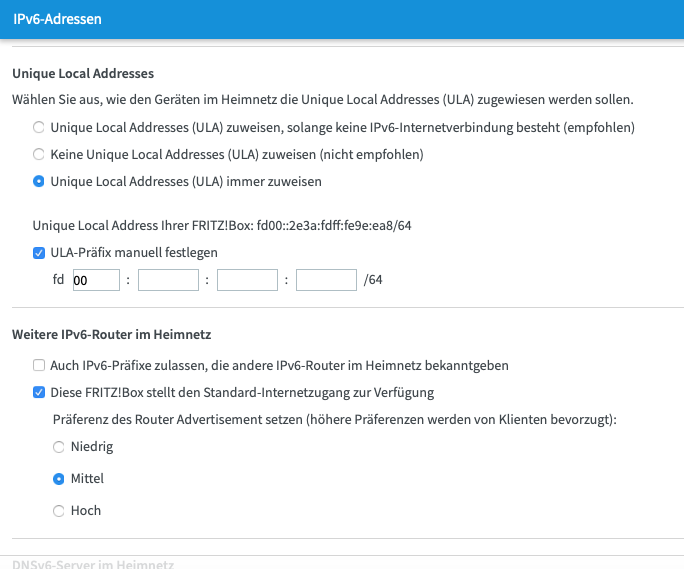The width and height of the screenshot is (684, 569).
Task: Click the FRITZ!Box address fd00::2e3a:fdff:fe9e:ea8/64 text
Action: 334,226
